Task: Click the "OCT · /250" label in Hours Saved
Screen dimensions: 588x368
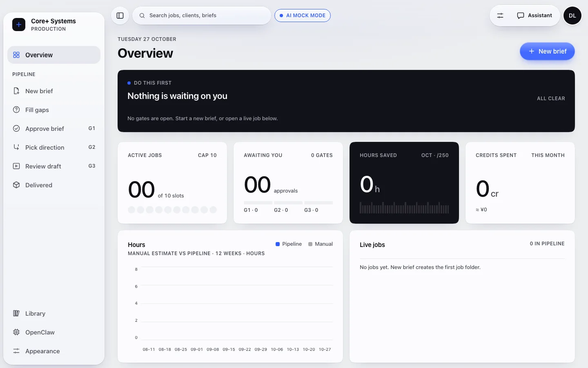Action: tap(435, 155)
